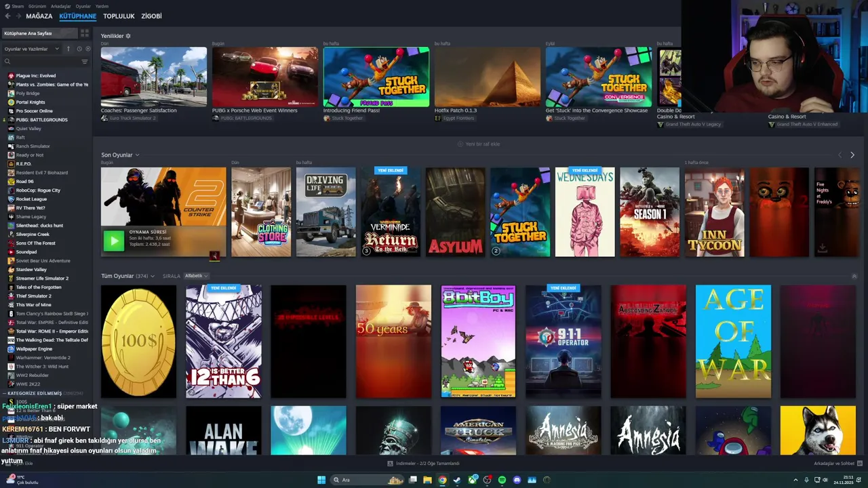The height and width of the screenshot is (488, 868).
Task: Open Asylum game cover in recent games
Action: pyautogui.click(x=456, y=212)
